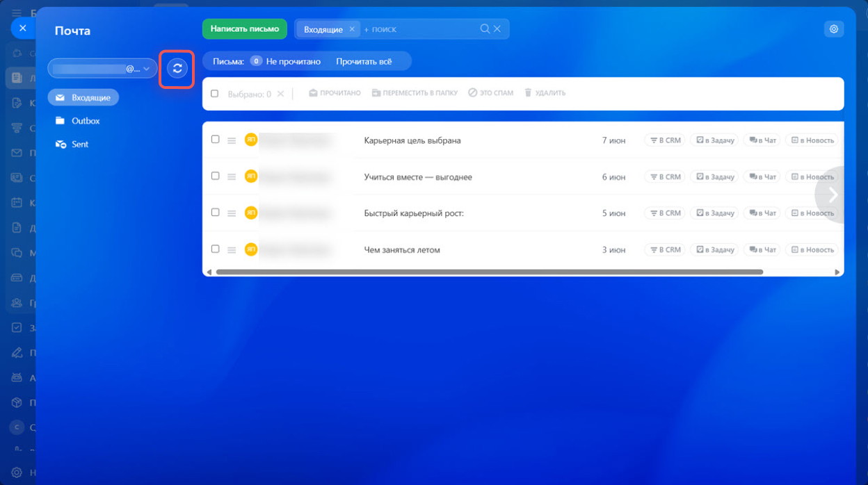868x485 pixels.
Task: Close the mail slider panel
Action: click(x=23, y=28)
